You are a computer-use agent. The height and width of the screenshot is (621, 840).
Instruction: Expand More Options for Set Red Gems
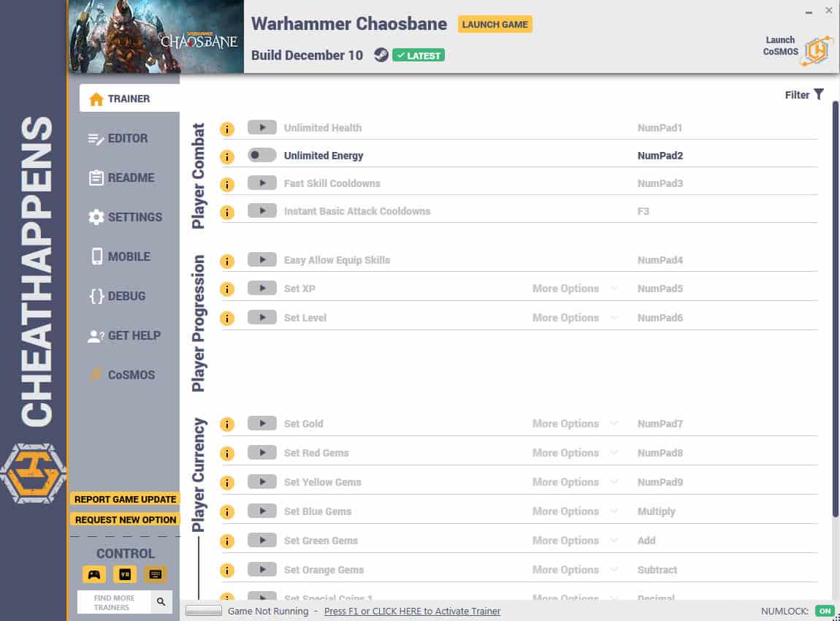point(575,453)
